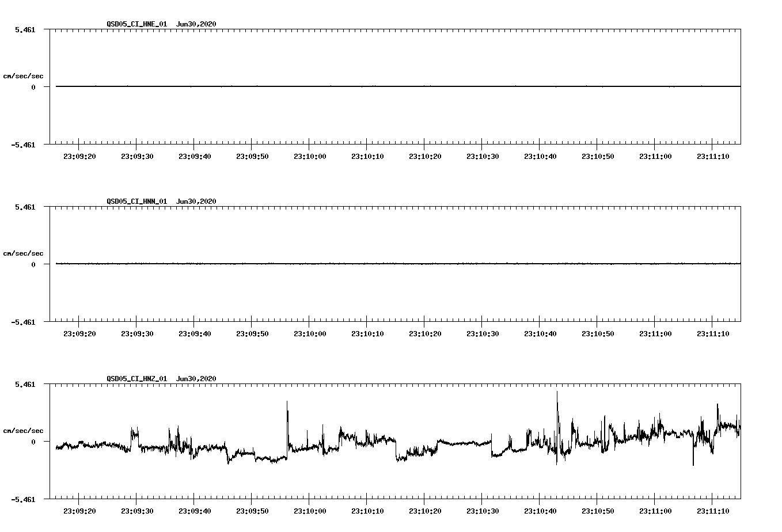Click the cm/sec/sec unit label of HNE plot

click(x=24, y=76)
